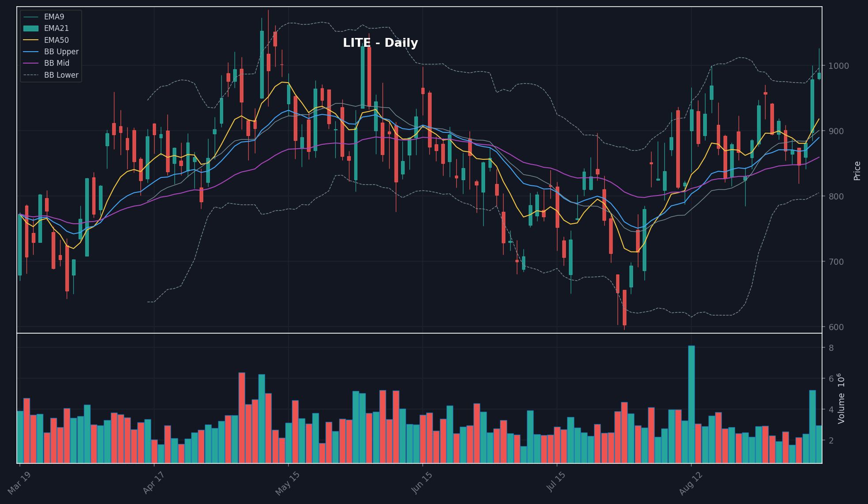This screenshot has height=504, width=868.
Task: Select the EMA50 legend text
Action: 56,40
